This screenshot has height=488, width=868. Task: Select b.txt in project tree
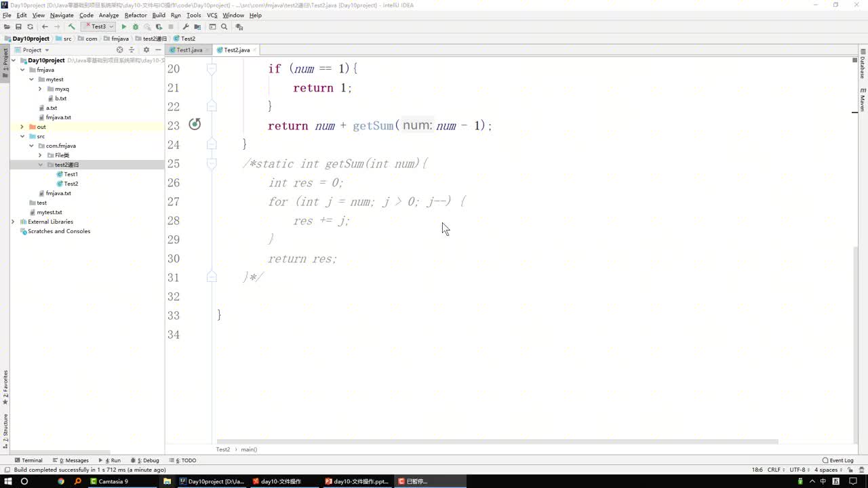tap(57, 98)
